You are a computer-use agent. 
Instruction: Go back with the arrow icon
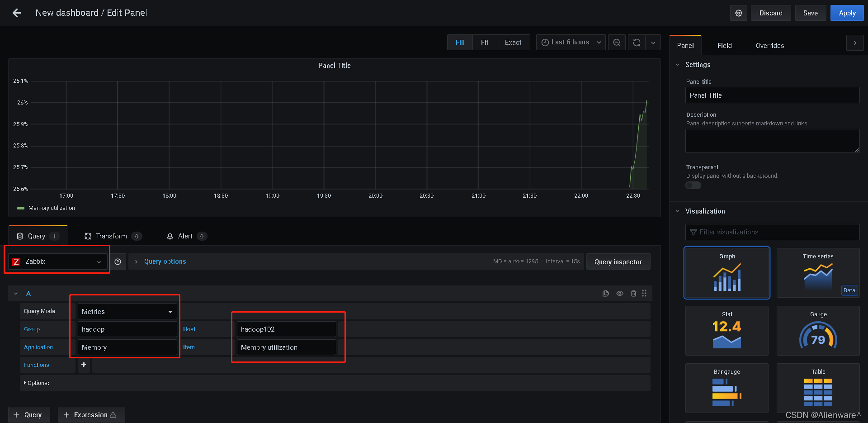[x=17, y=13]
